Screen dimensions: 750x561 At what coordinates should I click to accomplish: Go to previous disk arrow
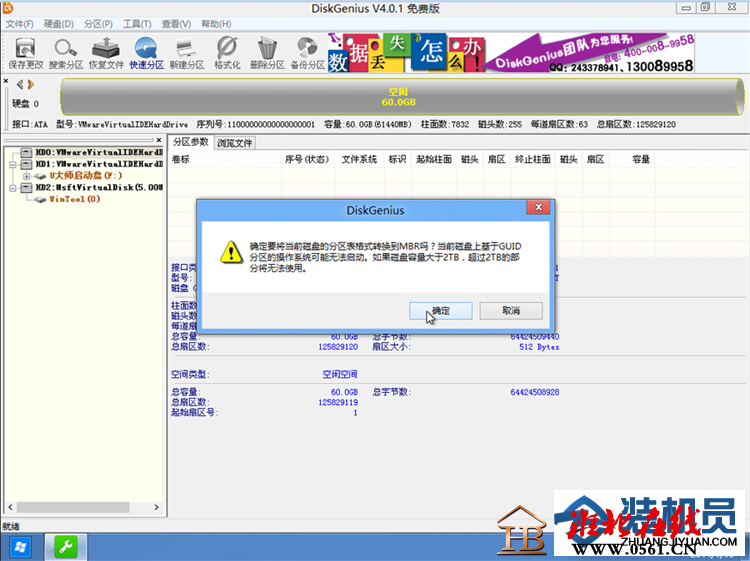click(x=20, y=85)
